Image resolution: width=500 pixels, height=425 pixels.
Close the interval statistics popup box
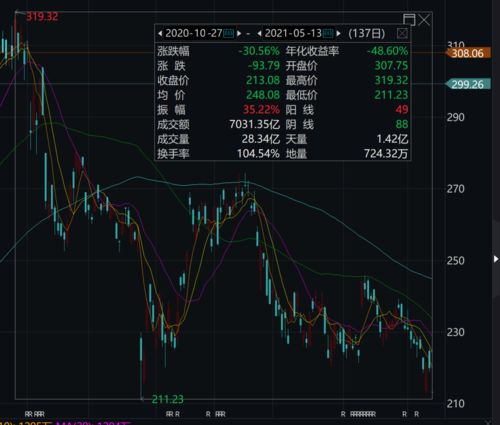click(x=402, y=33)
